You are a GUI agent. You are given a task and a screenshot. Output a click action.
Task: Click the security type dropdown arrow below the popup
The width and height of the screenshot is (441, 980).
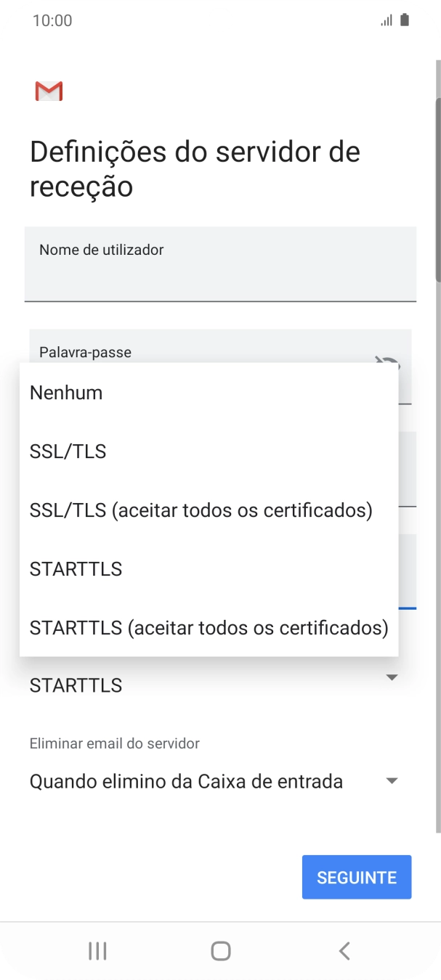(392, 677)
